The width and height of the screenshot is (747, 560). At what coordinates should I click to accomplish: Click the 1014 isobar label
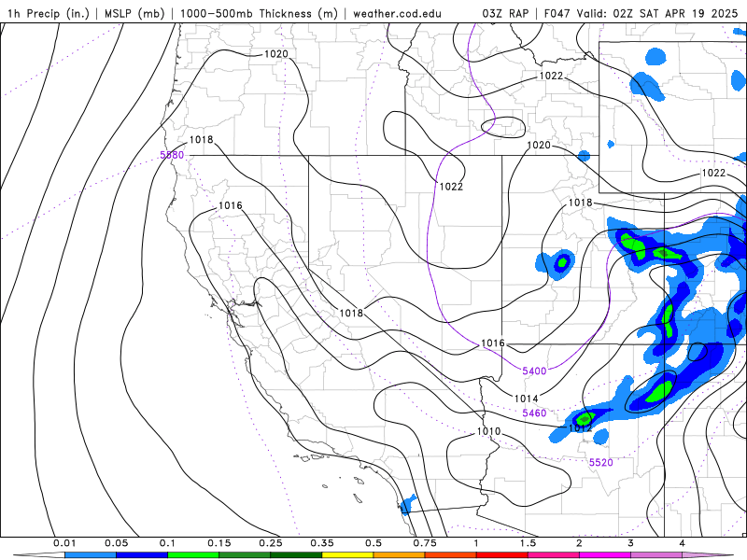(x=526, y=399)
